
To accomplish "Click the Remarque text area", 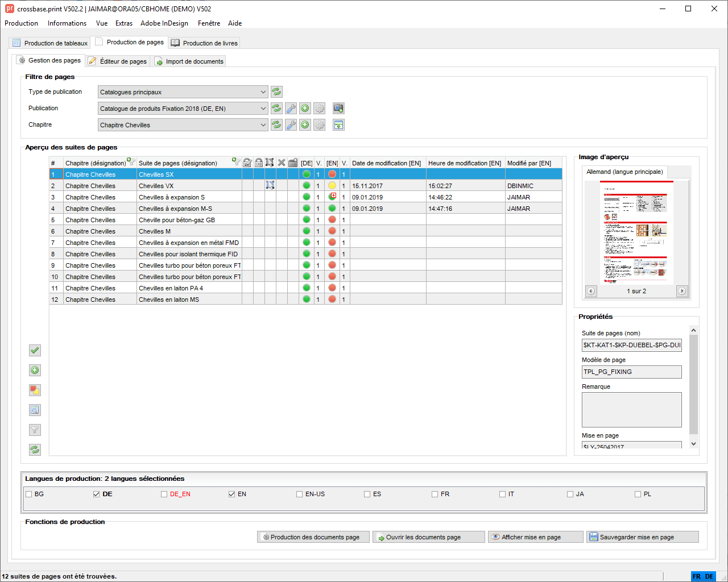I will tap(631, 410).
